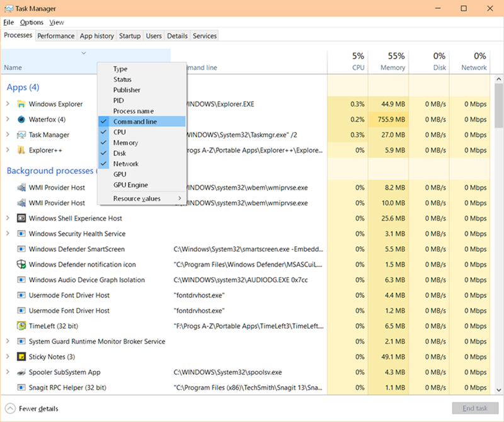Enable the PID column

point(142,101)
